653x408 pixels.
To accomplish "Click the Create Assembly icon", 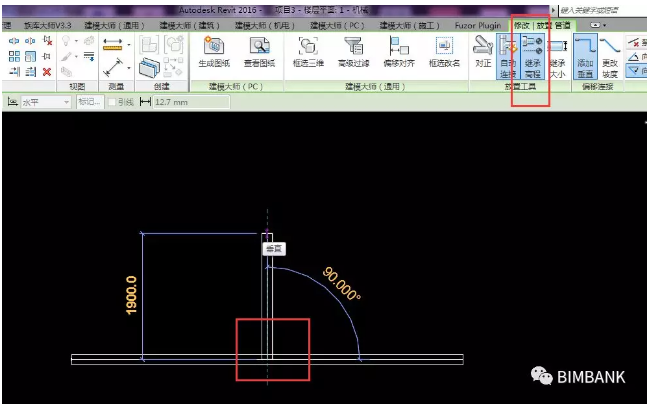I will pos(149,44).
